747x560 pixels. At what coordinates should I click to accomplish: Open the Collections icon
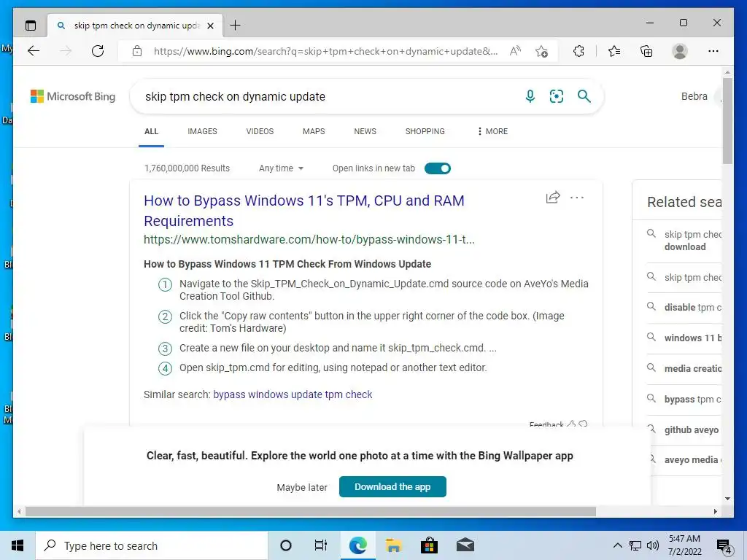646,51
